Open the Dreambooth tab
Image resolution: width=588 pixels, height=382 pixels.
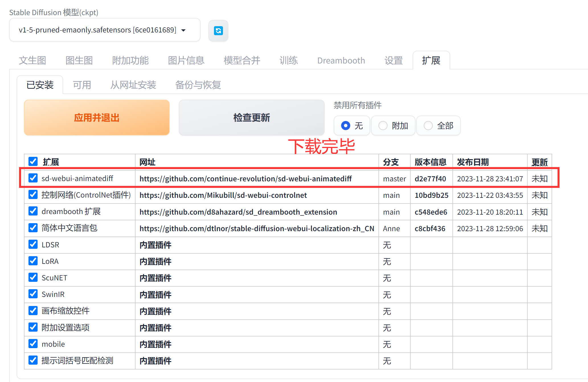click(341, 60)
